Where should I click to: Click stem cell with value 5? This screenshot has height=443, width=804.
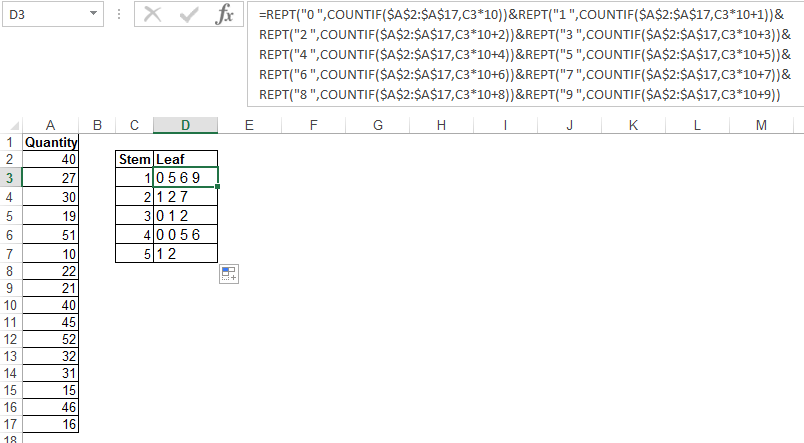[x=134, y=254]
